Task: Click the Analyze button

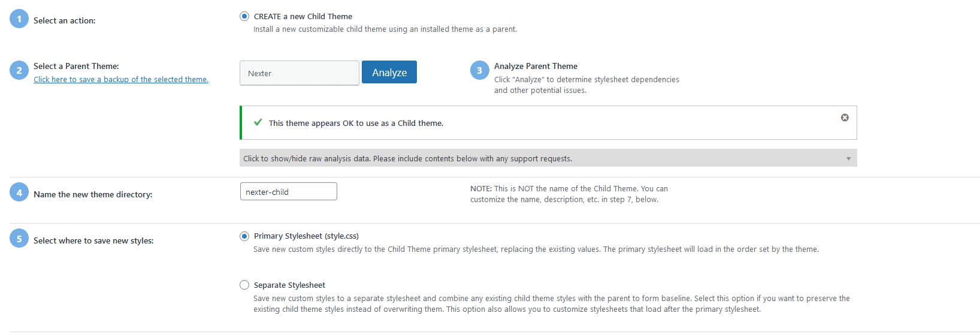Action: tap(389, 72)
